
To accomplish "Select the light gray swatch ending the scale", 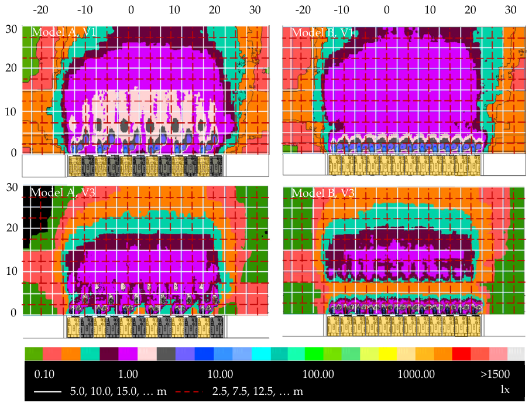I will coord(516,354).
